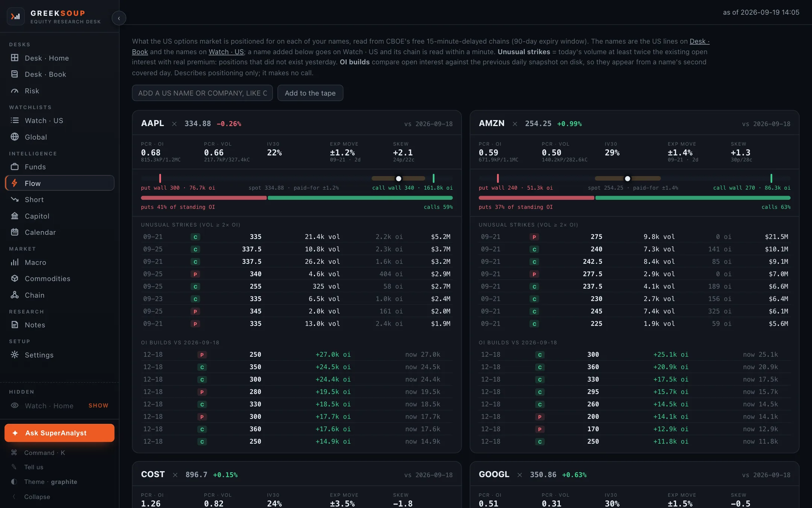Click AAPL spot marker on strike range
Viewport: 812px width, 508px height.
coord(398,178)
